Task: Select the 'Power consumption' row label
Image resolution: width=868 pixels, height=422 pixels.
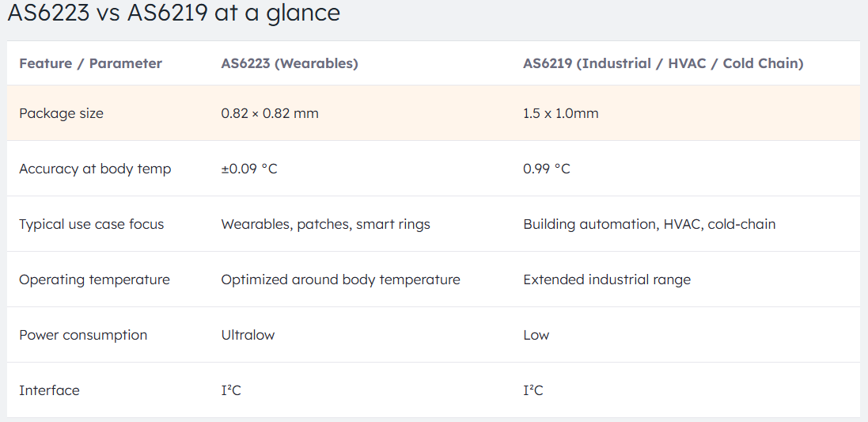Action: (83, 335)
